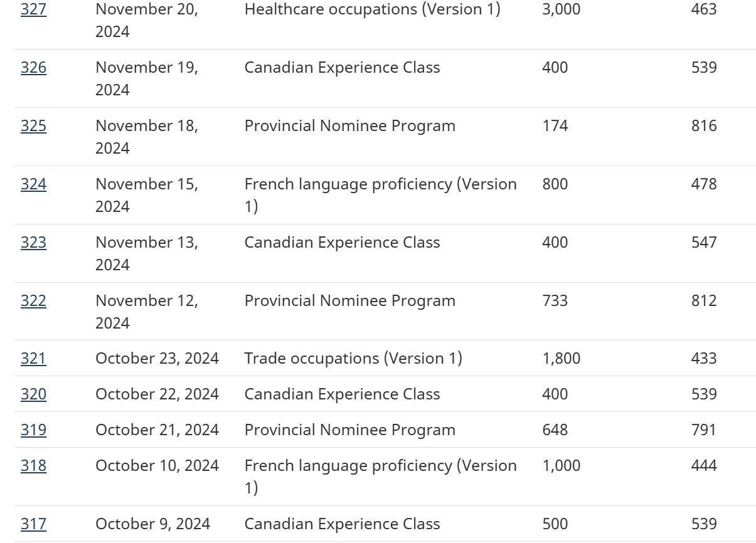Click the Healthcare occupations (Version 1) cell
The height and width of the screenshot is (543, 756).
tap(372, 9)
